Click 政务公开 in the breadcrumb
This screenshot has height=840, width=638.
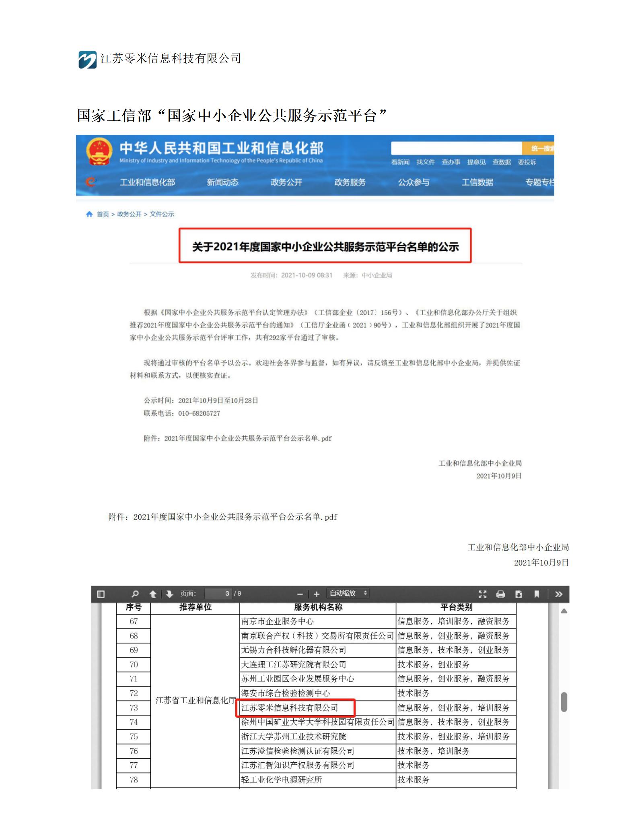click(x=130, y=214)
